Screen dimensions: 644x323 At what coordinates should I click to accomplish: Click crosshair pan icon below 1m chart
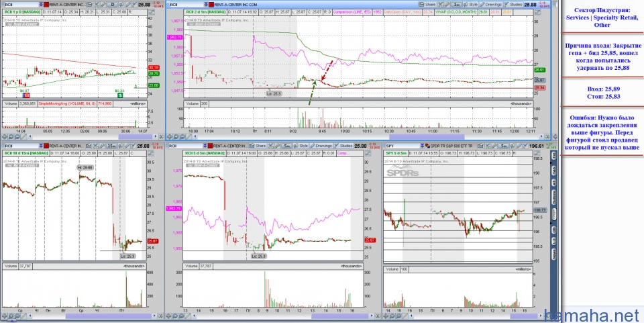tap(170, 136)
